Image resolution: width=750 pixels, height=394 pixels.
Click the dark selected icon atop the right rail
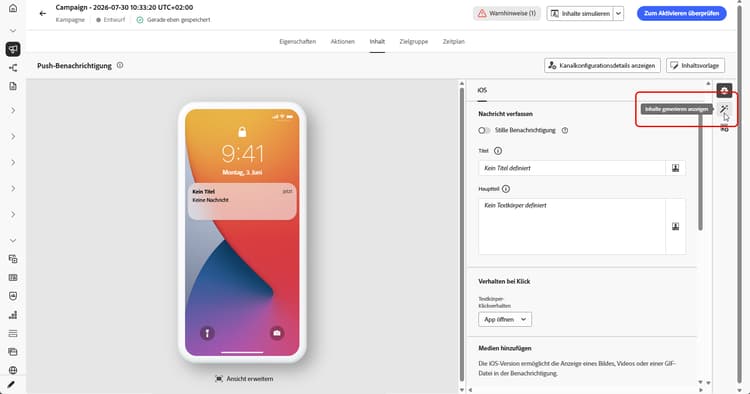(x=724, y=90)
